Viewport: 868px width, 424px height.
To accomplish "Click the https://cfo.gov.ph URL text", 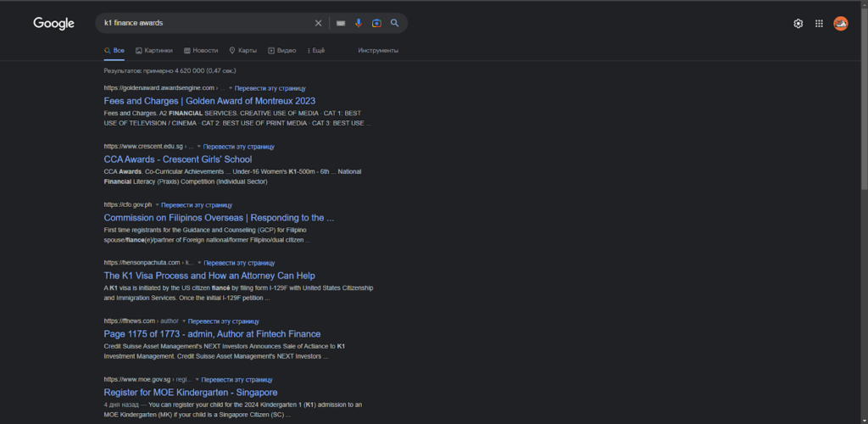I will pos(128,205).
